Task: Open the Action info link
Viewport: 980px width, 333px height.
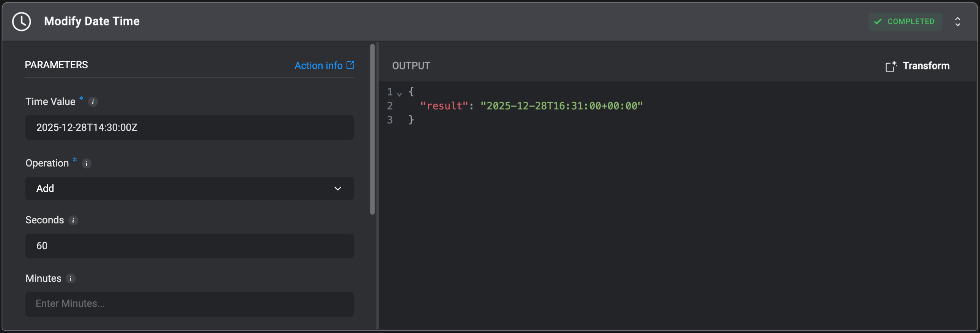Action: pos(324,65)
